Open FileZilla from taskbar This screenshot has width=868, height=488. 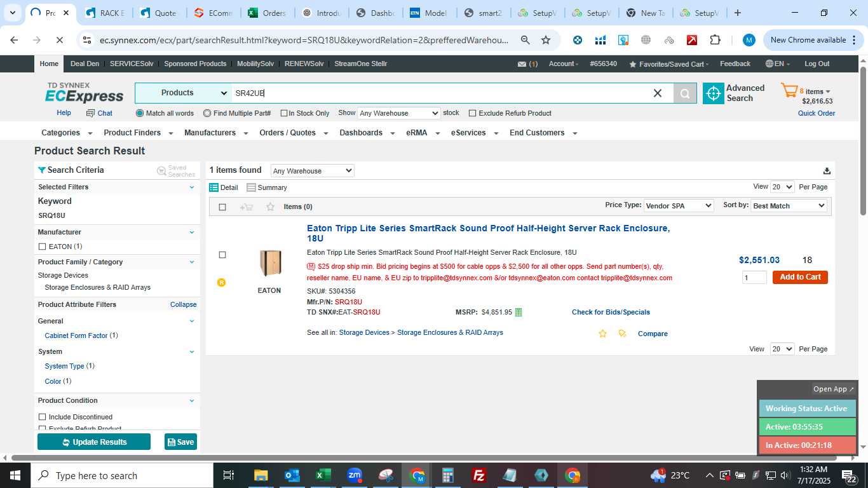tap(480, 475)
